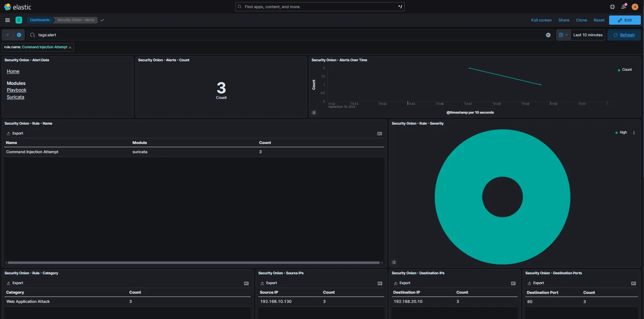644x319 pixels.
Task: Open the Suricata module link
Action: [x=16, y=97]
